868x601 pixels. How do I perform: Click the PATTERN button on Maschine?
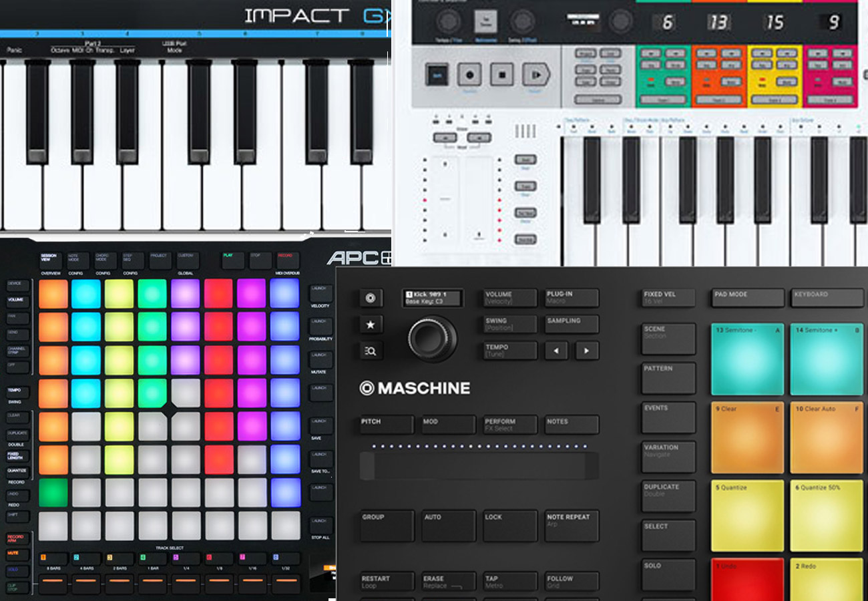pos(668,378)
